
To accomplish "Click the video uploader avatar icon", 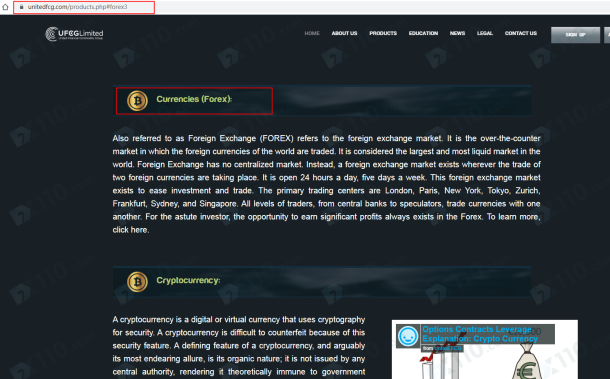I will coord(408,336).
